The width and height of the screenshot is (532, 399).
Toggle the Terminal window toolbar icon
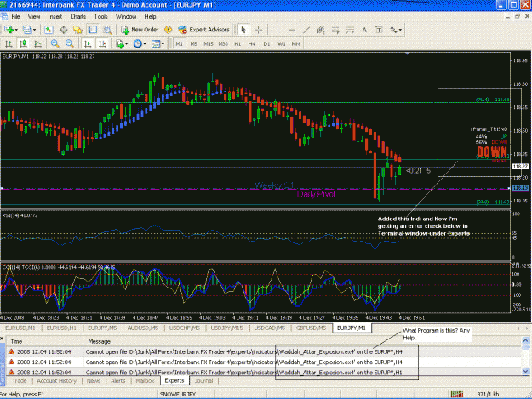click(92, 30)
